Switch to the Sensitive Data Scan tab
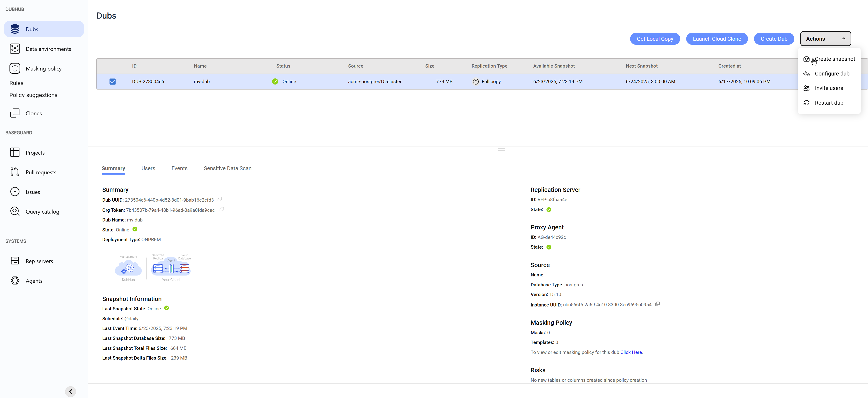 [x=227, y=168]
